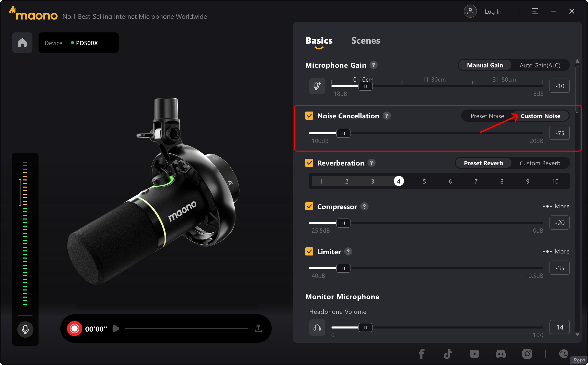
Task: Select reverb preset 10
Action: (x=555, y=181)
